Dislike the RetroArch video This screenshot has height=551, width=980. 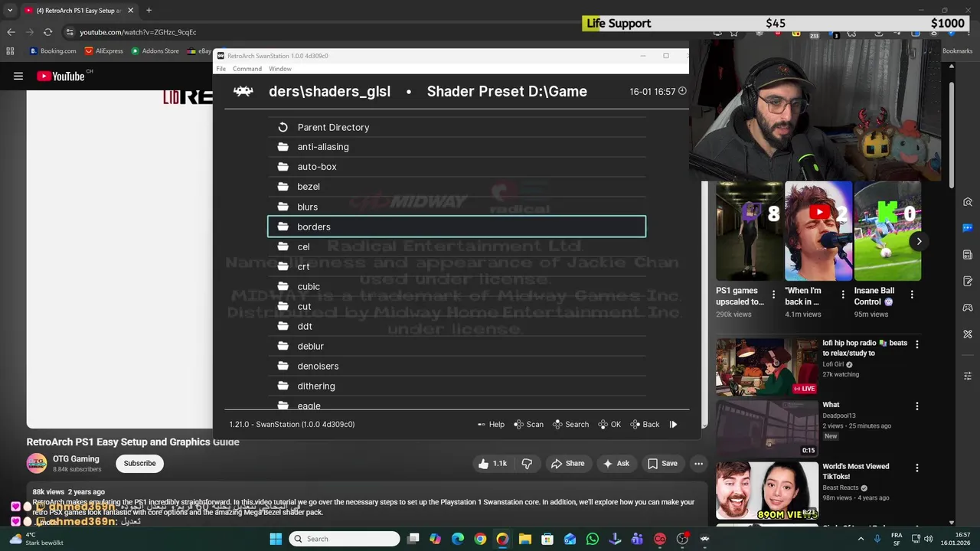(x=527, y=463)
